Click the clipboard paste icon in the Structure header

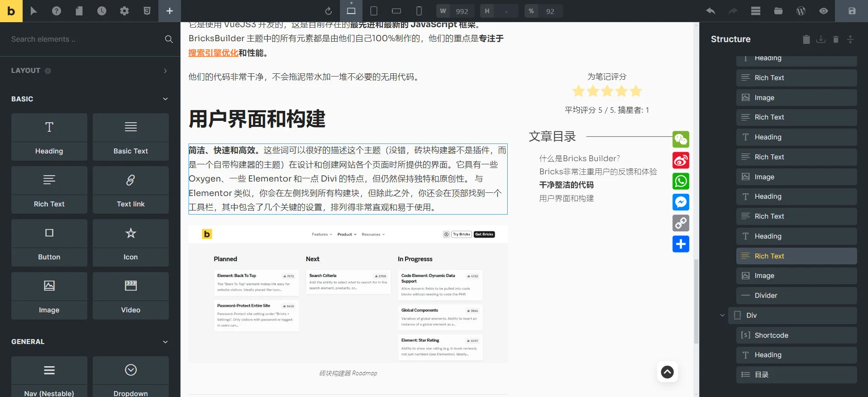coord(806,39)
